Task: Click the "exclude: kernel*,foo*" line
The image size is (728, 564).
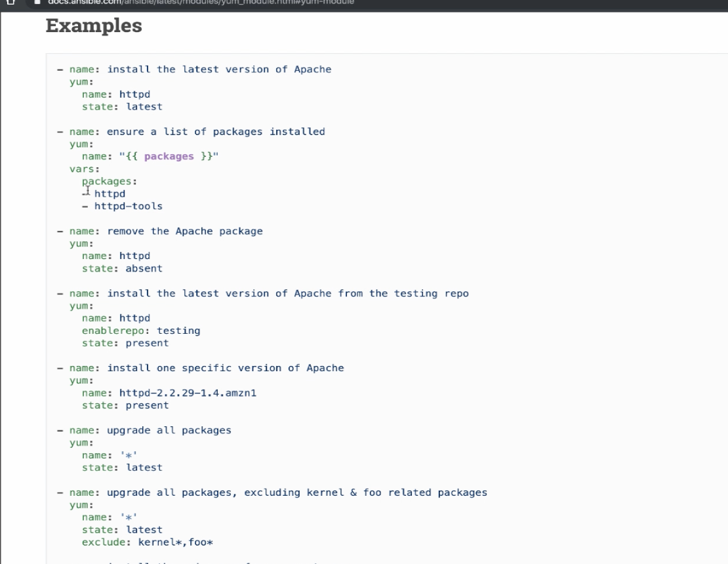Action: pyautogui.click(x=147, y=542)
